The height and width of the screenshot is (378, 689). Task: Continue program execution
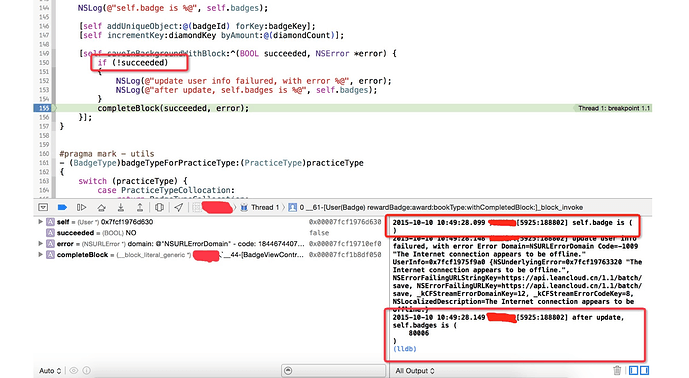coord(81,207)
